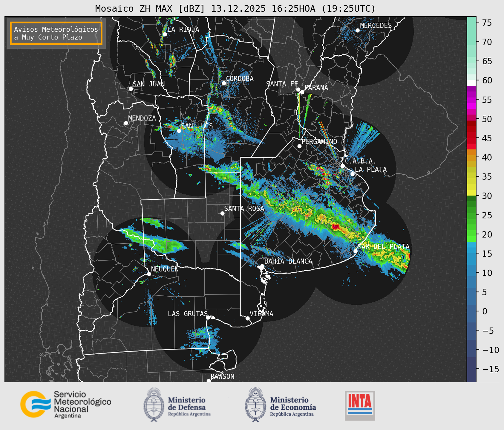The image size is (504, 430).
Task: Click the Las Grutas marker dot
Action: 208,318
